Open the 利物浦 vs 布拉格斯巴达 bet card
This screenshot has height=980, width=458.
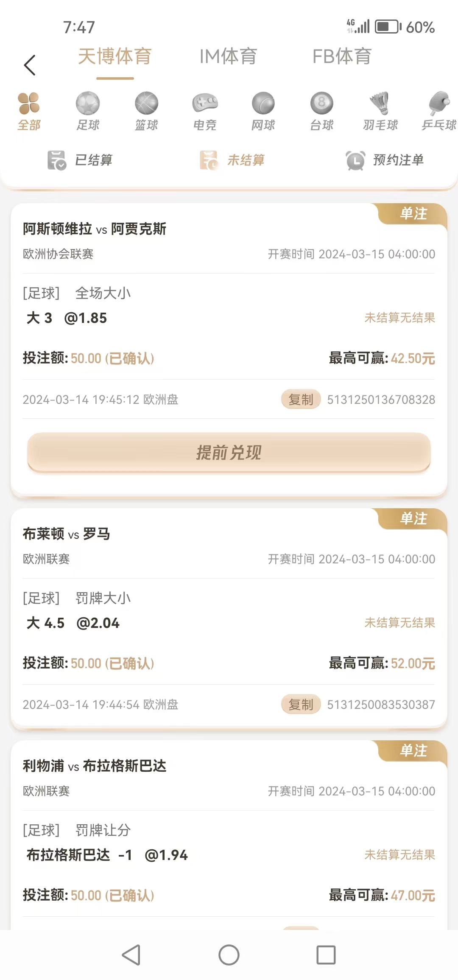(95, 766)
